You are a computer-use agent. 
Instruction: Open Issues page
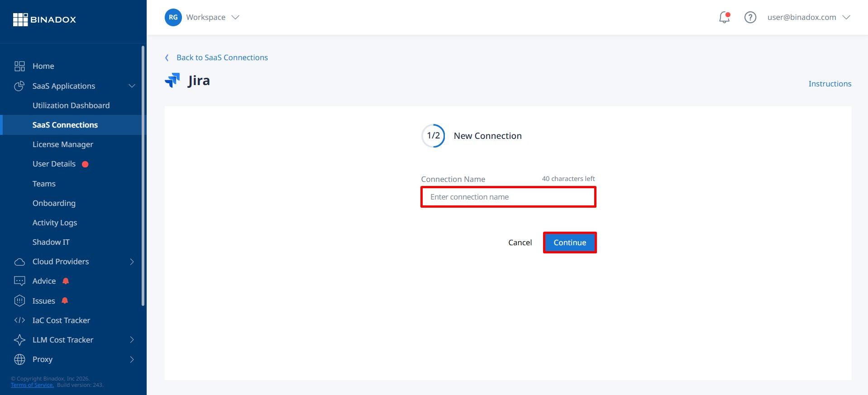pyautogui.click(x=43, y=301)
